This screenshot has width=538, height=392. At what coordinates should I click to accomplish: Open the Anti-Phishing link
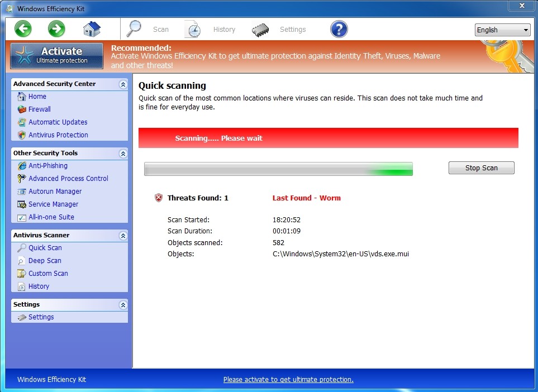pos(48,166)
